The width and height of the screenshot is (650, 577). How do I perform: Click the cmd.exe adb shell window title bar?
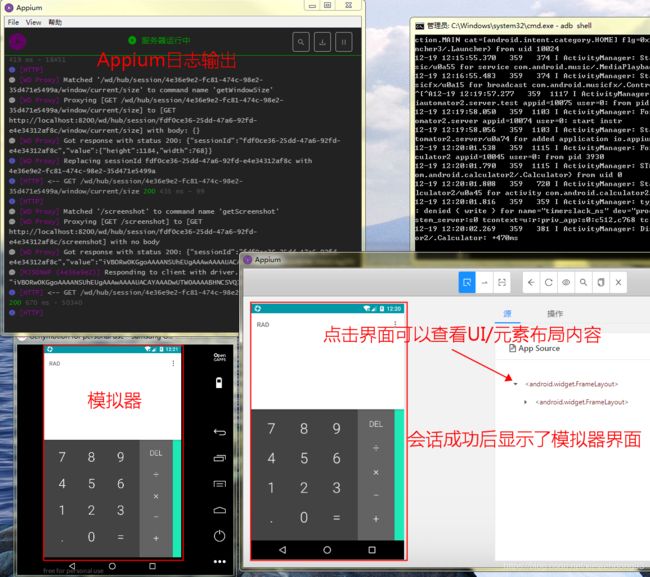[531, 26]
